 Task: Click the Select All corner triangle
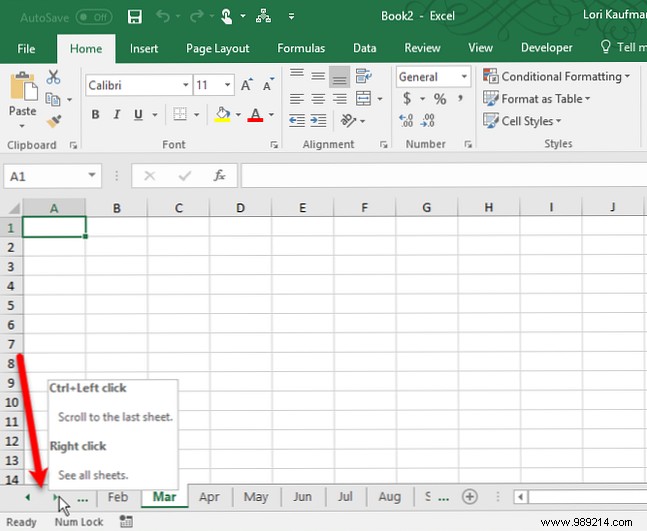click(x=14, y=208)
